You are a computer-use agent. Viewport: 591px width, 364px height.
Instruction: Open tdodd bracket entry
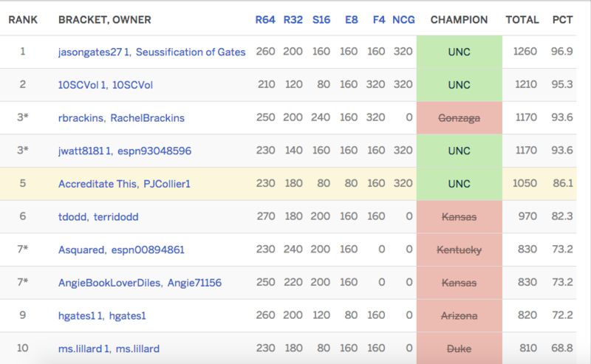(72, 217)
